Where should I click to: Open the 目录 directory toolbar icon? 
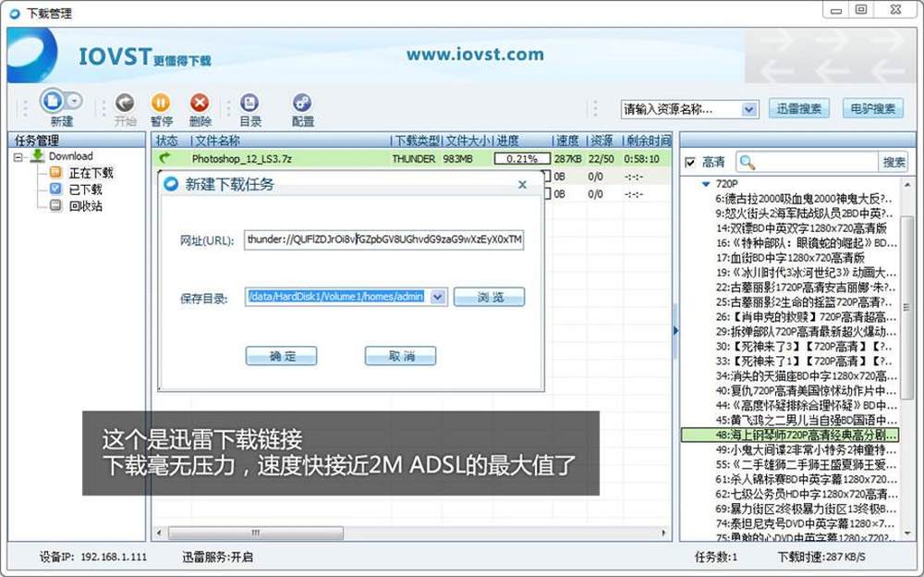[249, 103]
